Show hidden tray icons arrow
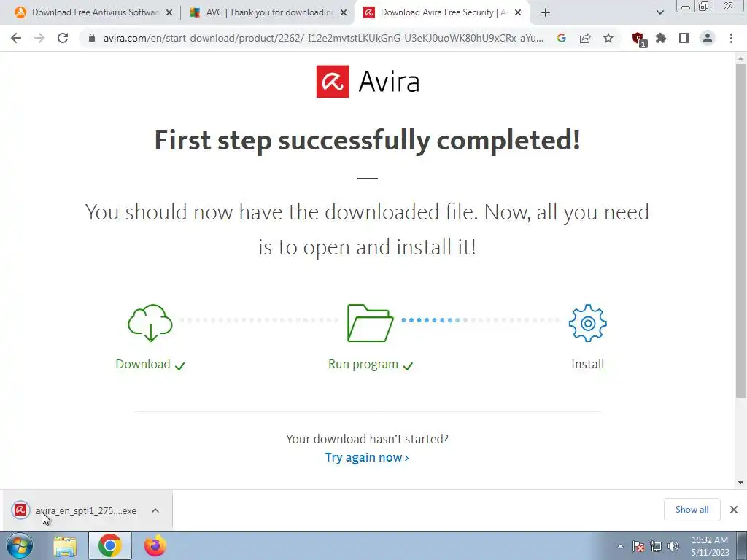Image resolution: width=747 pixels, height=560 pixels. click(620, 547)
